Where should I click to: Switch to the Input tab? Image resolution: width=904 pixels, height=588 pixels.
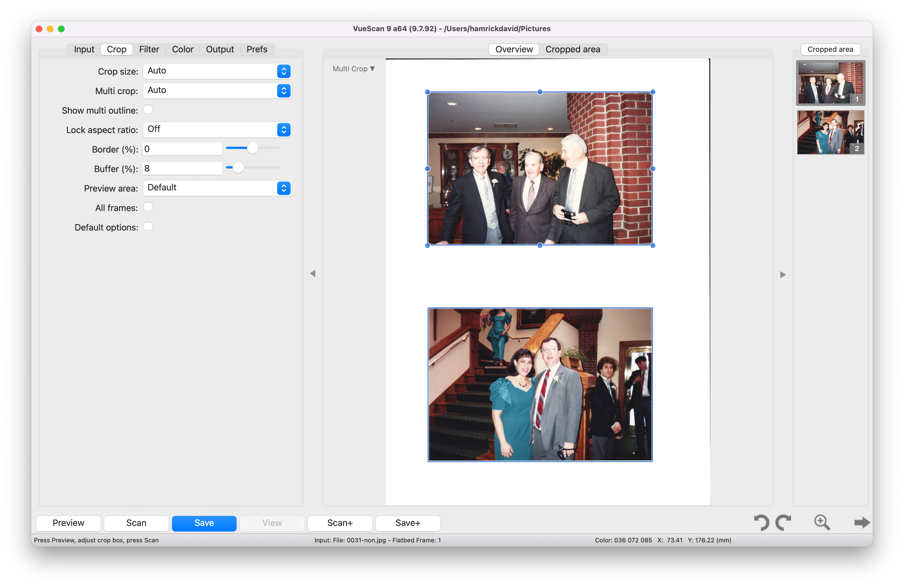point(84,49)
